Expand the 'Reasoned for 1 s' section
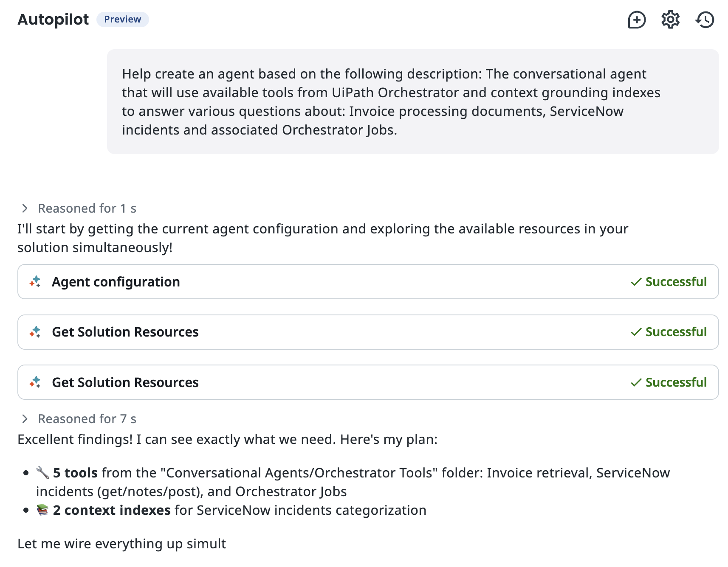Viewport: 728px width, 567px height. click(x=79, y=208)
